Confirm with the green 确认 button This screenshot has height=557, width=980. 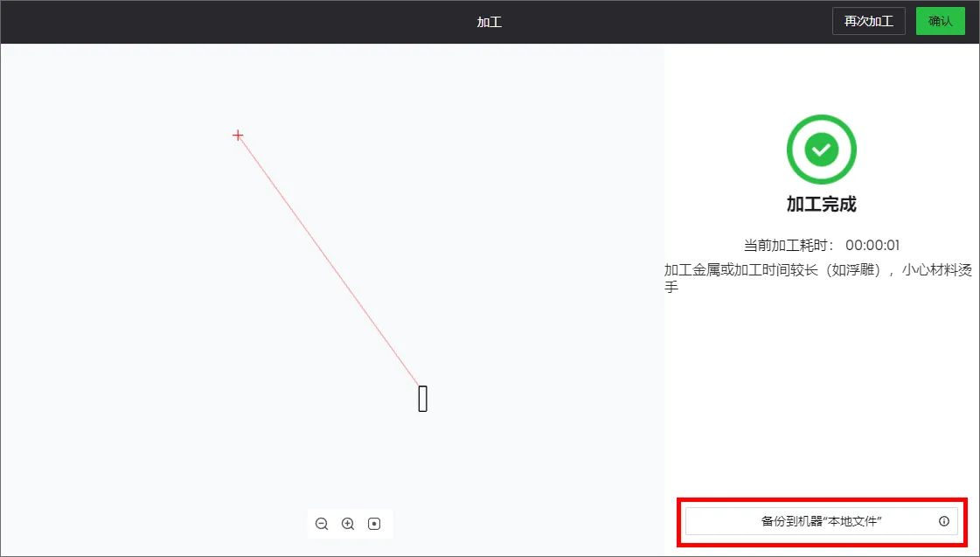pyautogui.click(x=941, y=21)
